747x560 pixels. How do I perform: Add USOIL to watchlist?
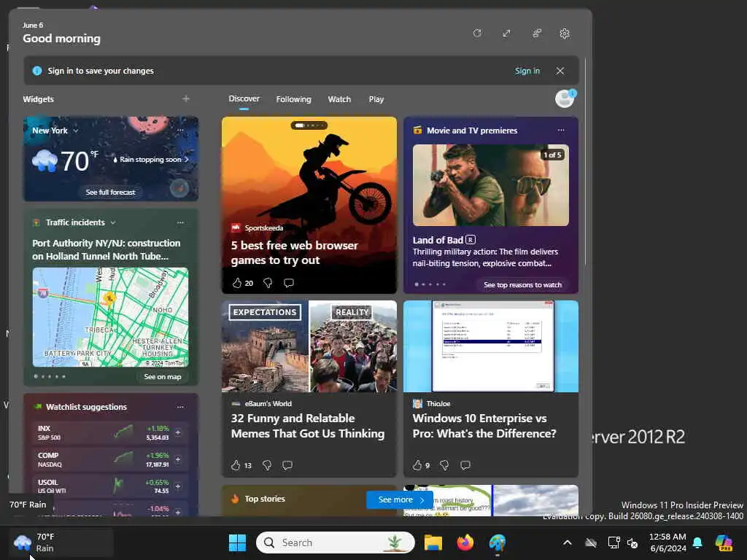(178, 486)
